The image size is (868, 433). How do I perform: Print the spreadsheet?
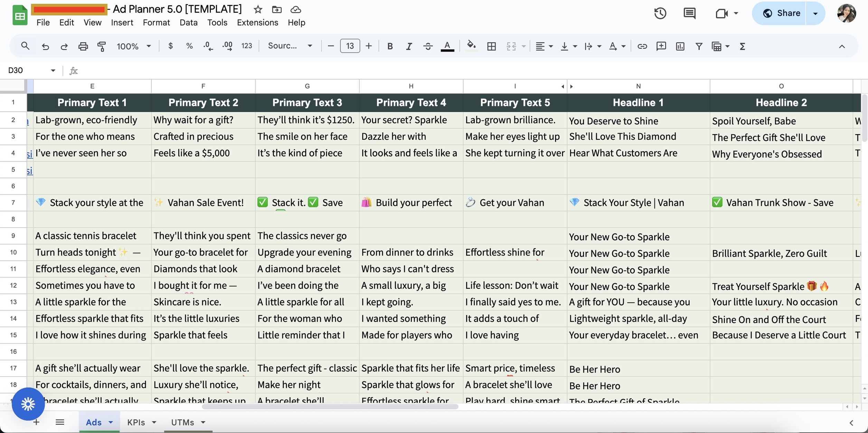83,46
